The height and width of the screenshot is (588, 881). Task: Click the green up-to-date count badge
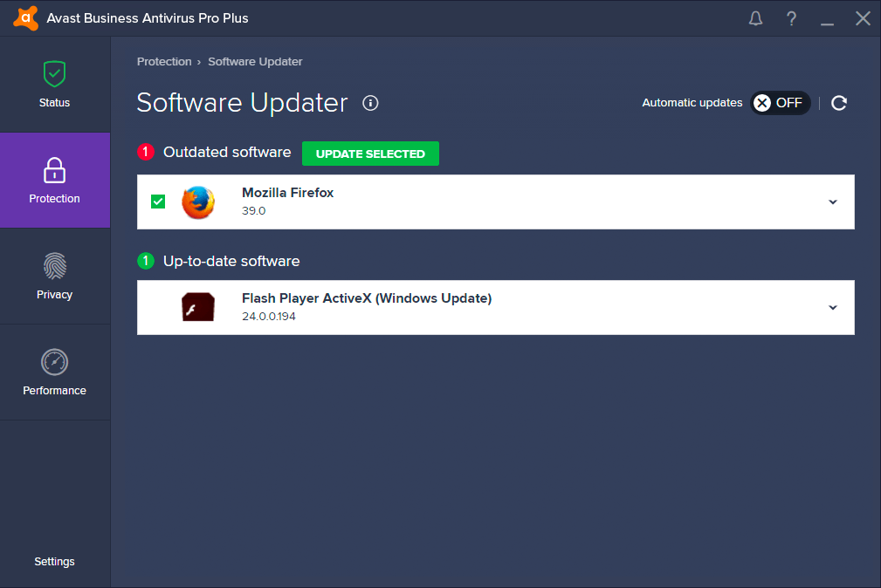146,261
